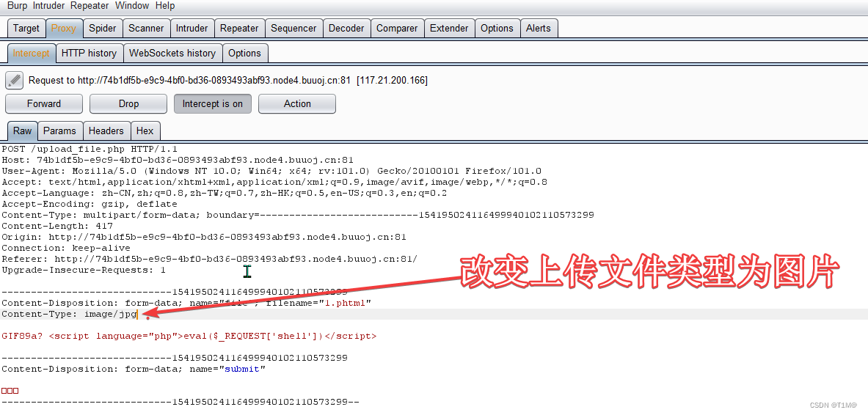Open the Repeater menu in menu bar
This screenshot has height=415, width=868.
pos(90,6)
